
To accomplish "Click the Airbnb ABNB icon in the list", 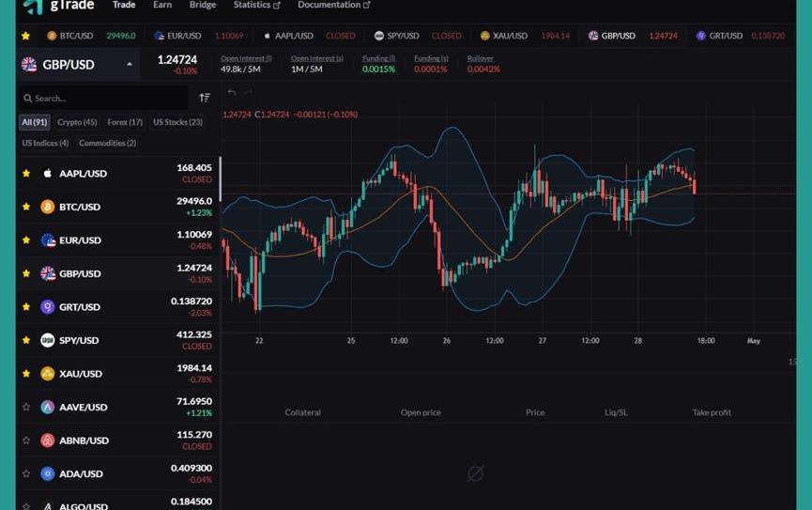I will [x=48, y=440].
